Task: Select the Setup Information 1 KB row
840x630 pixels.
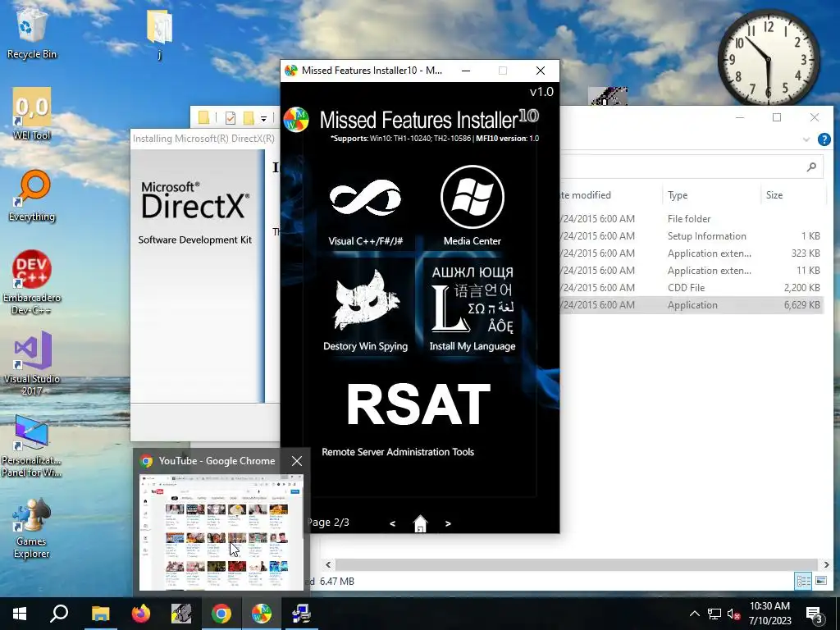Action: point(691,235)
